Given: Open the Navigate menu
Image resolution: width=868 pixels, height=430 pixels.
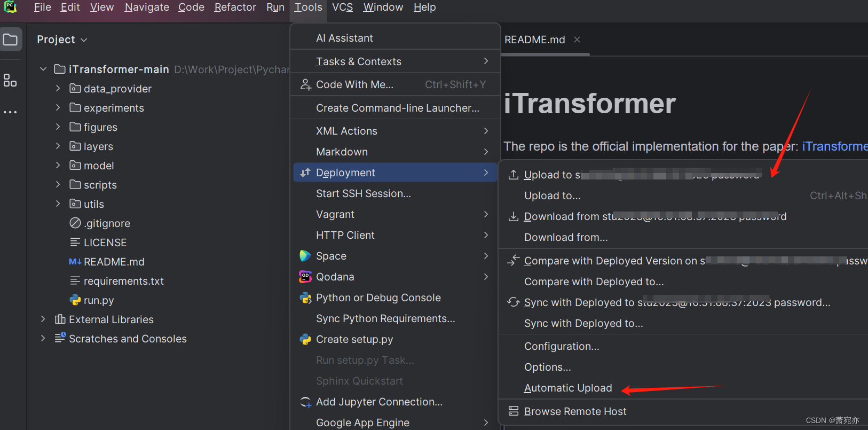Looking at the screenshot, I should click(x=147, y=7).
